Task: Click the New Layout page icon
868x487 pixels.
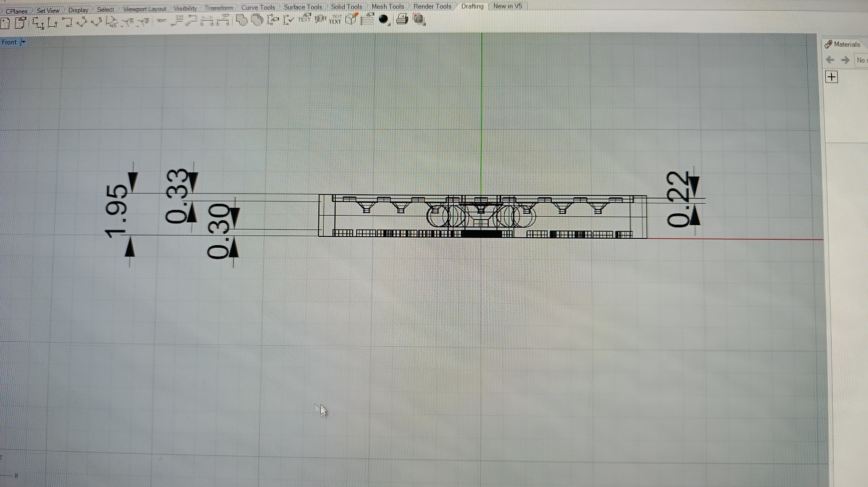Action: [x=5, y=23]
